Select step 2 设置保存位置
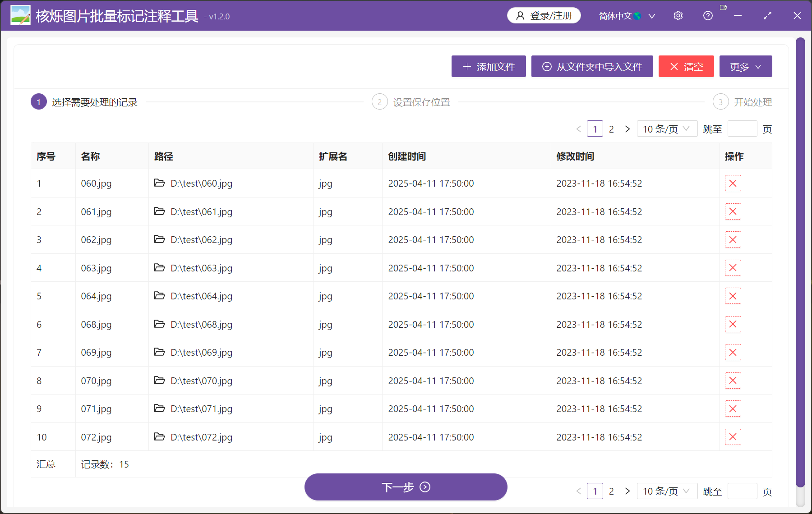Screen dimensions: 812x514 click(411, 102)
